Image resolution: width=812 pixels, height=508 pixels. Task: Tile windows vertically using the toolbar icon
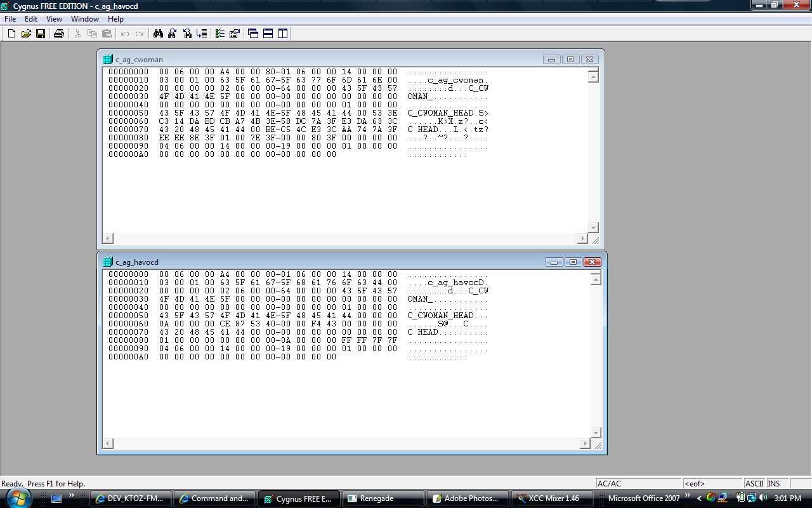pyautogui.click(x=282, y=34)
